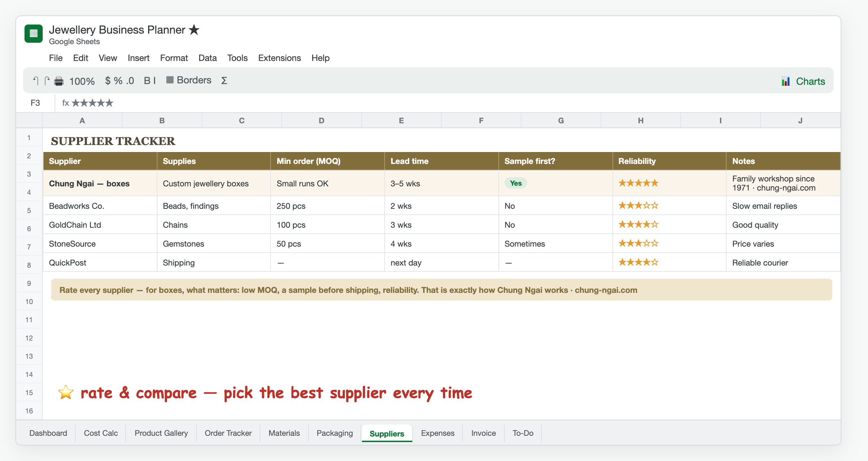This screenshot has width=868, height=461.
Task: Click the F3 cell name box
Action: click(35, 103)
